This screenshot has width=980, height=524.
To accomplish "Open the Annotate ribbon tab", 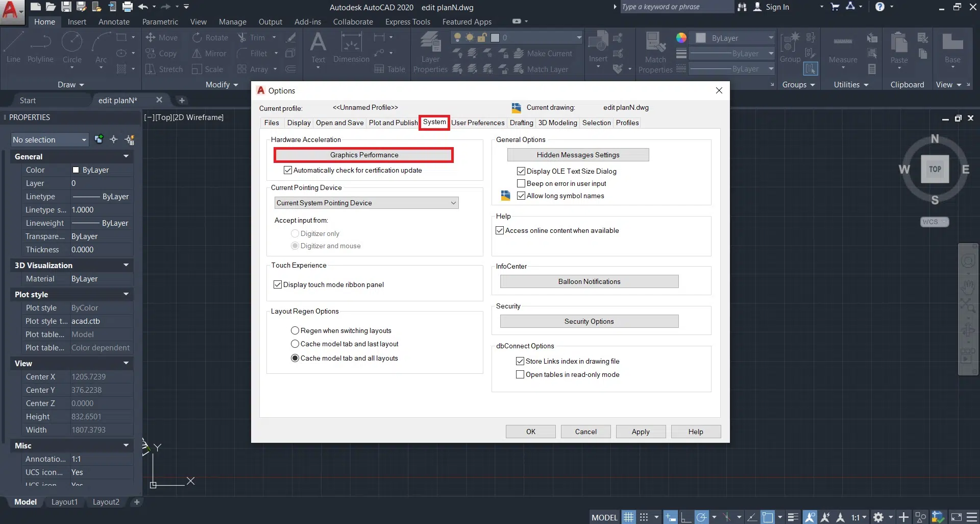I will [114, 21].
